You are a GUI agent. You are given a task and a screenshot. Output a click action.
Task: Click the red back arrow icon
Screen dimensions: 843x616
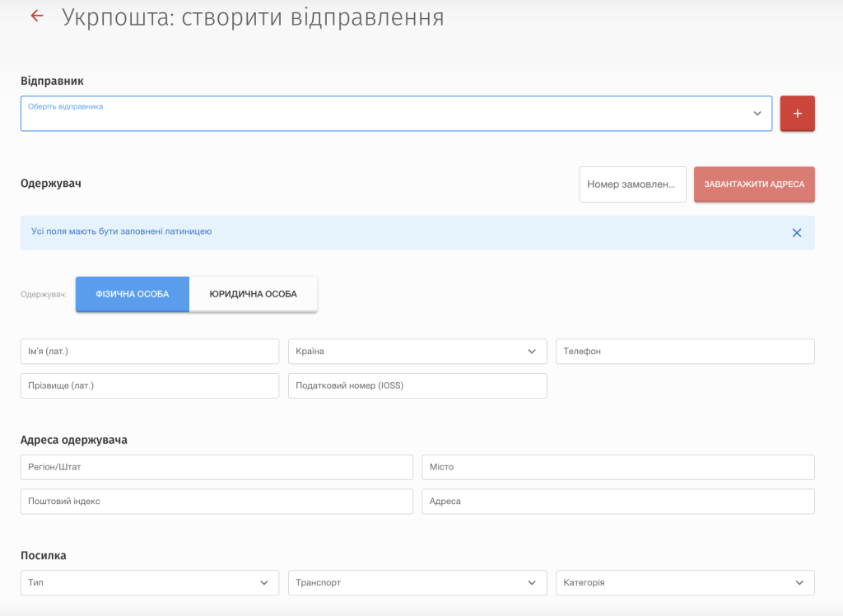(x=36, y=16)
